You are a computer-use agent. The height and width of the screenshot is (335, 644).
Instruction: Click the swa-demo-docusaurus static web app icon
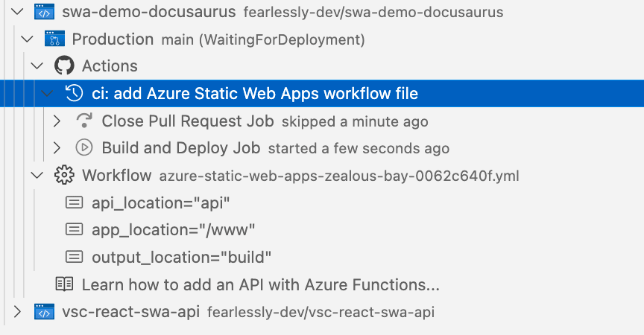point(45,12)
